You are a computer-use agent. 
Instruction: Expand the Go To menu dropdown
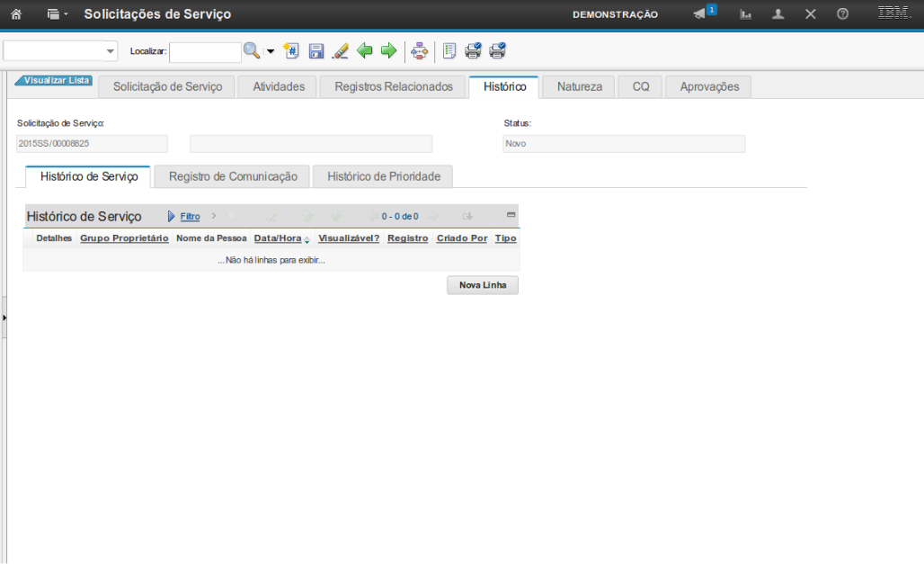[58, 14]
